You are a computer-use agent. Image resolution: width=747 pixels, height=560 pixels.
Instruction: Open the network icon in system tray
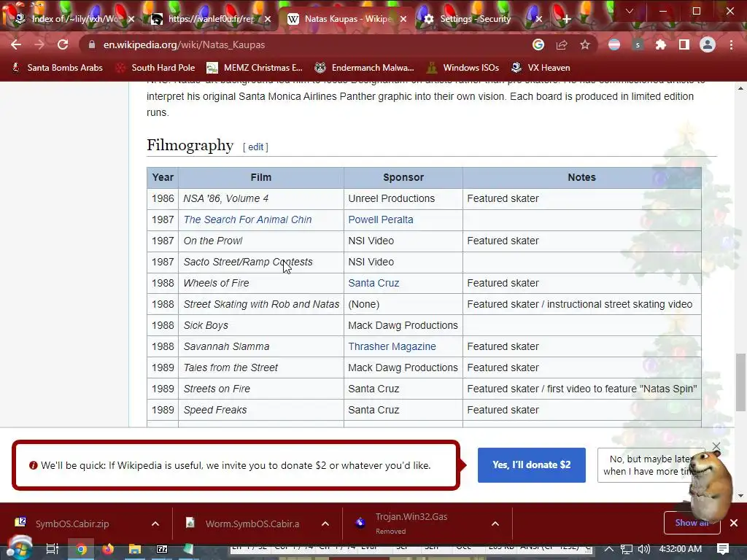(627, 549)
